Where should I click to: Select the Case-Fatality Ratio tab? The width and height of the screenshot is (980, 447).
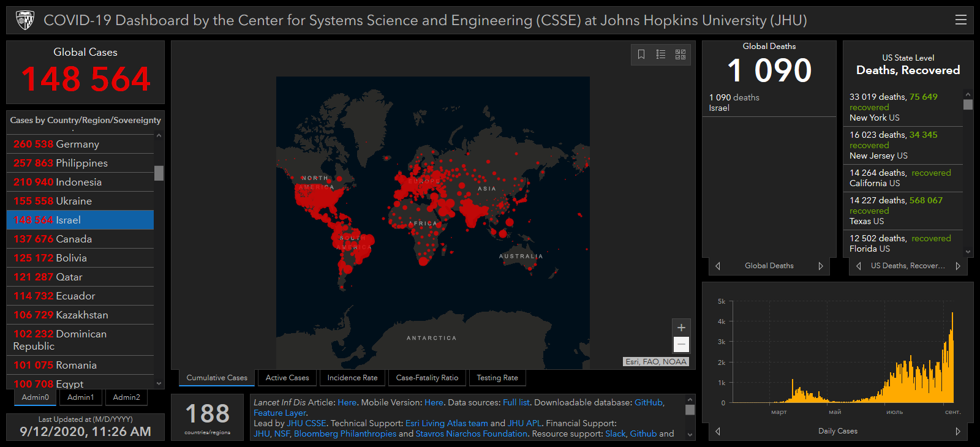click(x=427, y=378)
